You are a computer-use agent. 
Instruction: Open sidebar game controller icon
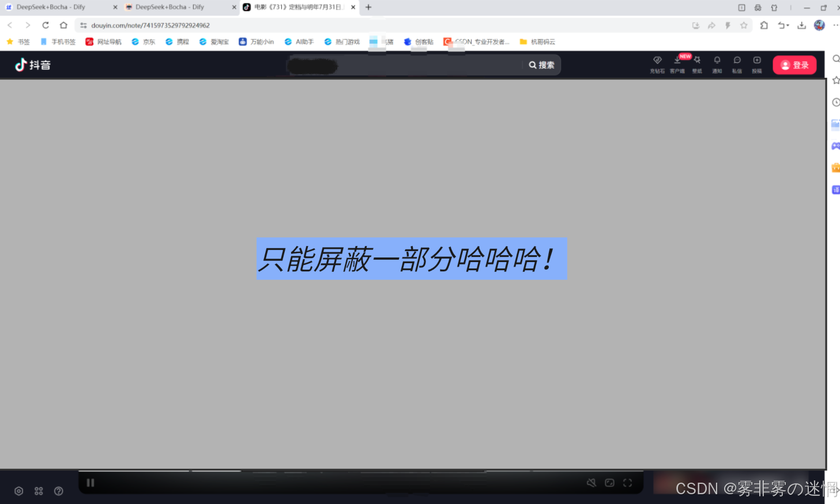point(836,146)
